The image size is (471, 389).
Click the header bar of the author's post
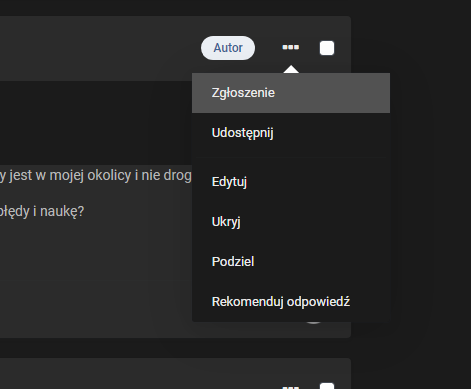tap(100, 48)
